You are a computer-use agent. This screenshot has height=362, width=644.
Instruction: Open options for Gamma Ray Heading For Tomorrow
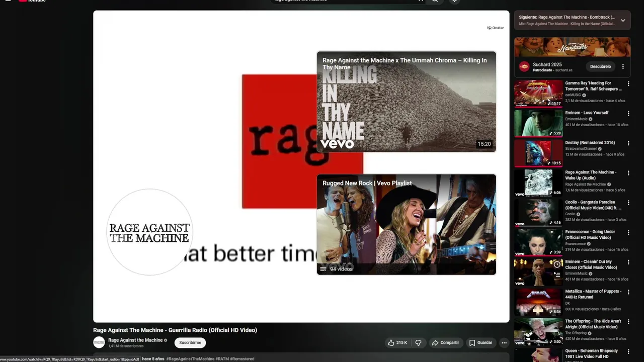pyautogui.click(x=628, y=84)
